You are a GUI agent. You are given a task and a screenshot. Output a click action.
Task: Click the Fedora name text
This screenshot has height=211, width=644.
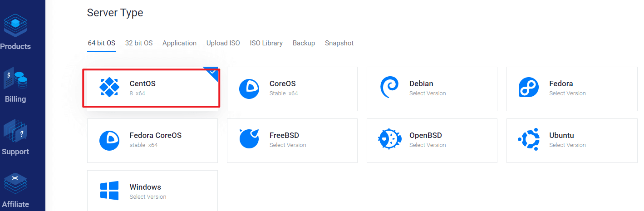point(561,84)
